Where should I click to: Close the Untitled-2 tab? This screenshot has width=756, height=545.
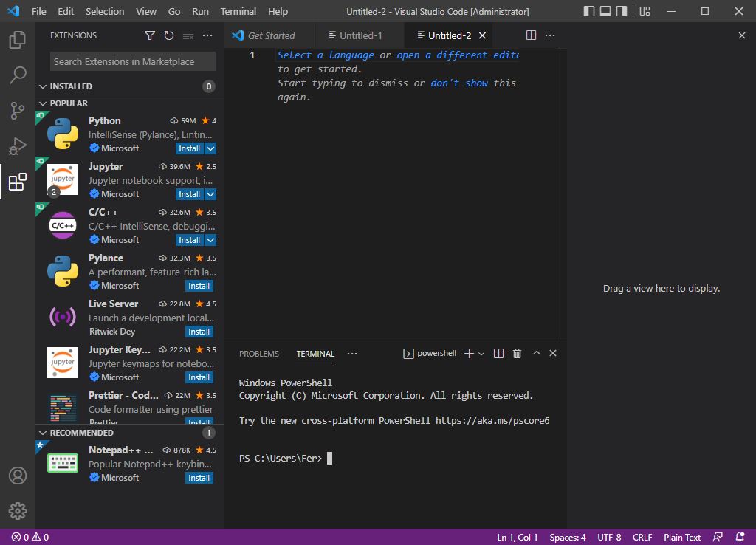click(482, 35)
